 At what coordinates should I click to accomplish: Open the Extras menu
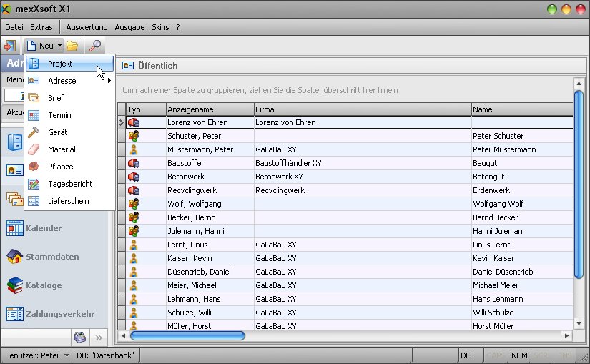click(41, 27)
